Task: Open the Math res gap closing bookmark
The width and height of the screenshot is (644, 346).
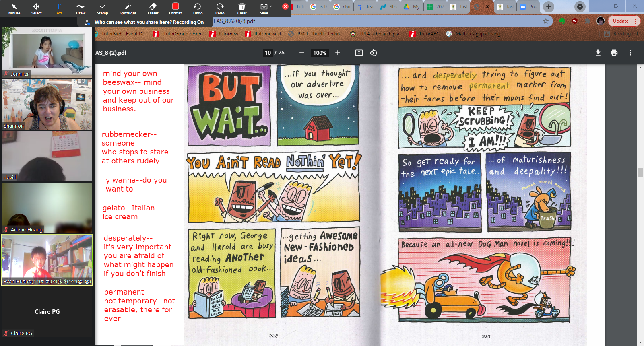Action: point(473,34)
